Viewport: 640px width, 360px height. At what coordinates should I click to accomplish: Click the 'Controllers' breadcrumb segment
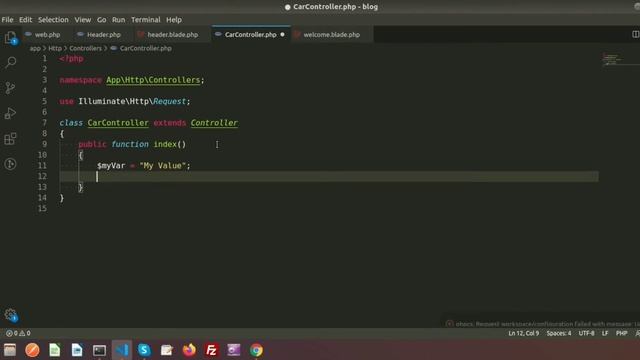pyautogui.click(x=85, y=48)
